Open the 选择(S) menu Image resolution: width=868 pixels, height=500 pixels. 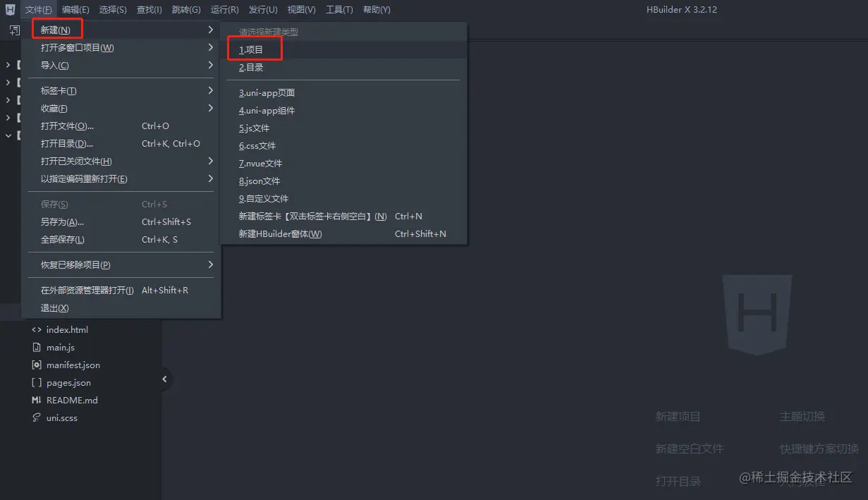tap(113, 9)
